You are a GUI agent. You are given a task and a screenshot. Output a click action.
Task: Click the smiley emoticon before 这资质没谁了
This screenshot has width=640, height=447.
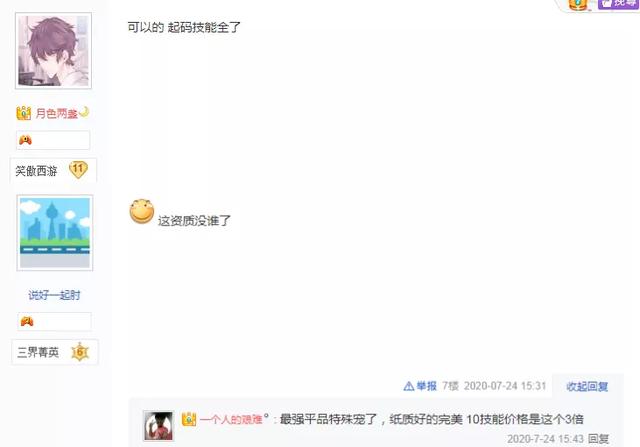point(142,211)
